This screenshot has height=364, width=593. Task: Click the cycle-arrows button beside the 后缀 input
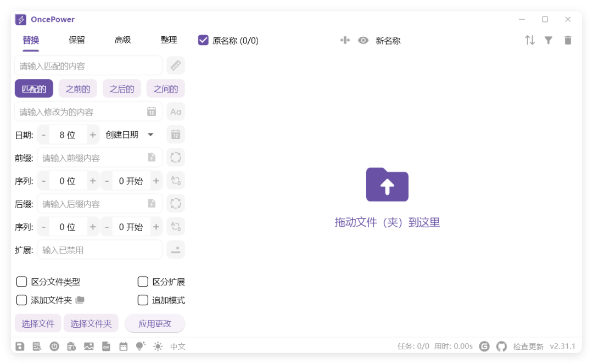176,204
